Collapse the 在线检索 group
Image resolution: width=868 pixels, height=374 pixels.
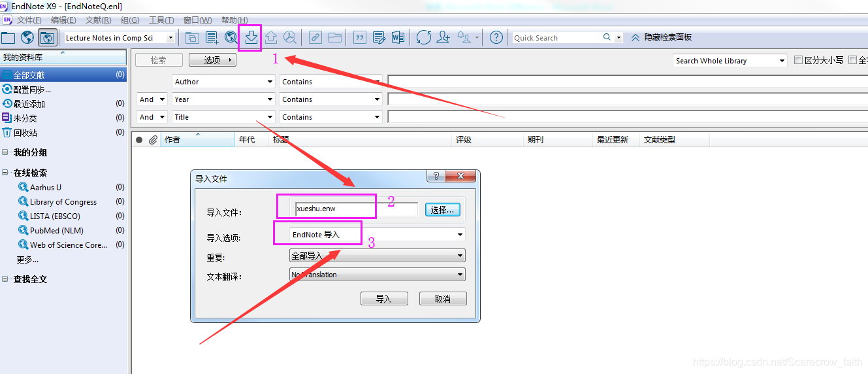click(x=5, y=173)
